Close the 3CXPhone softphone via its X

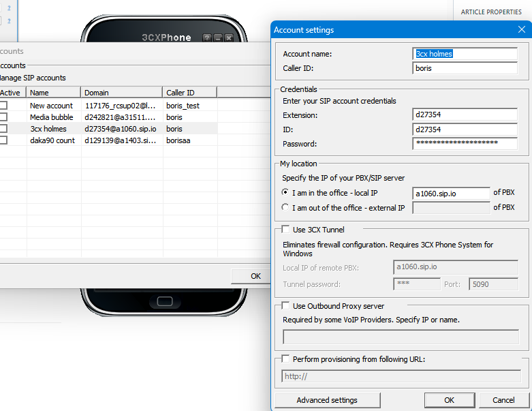[x=229, y=37]
